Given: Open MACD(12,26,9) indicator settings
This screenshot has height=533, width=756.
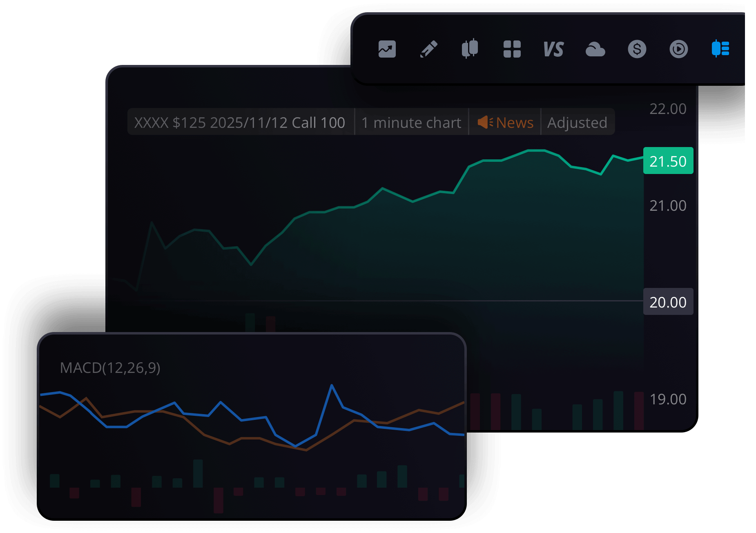Looking at the screenshot, I should click(110, 368).
